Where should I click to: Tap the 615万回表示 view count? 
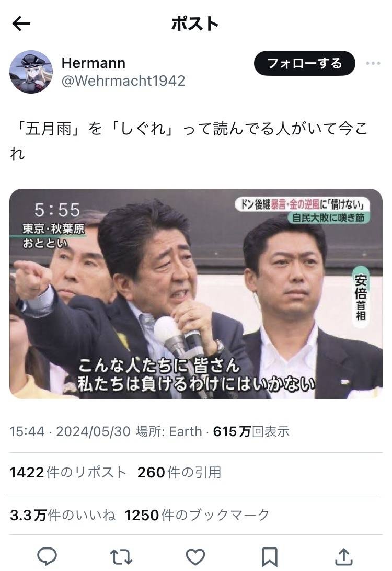point(251,431)
